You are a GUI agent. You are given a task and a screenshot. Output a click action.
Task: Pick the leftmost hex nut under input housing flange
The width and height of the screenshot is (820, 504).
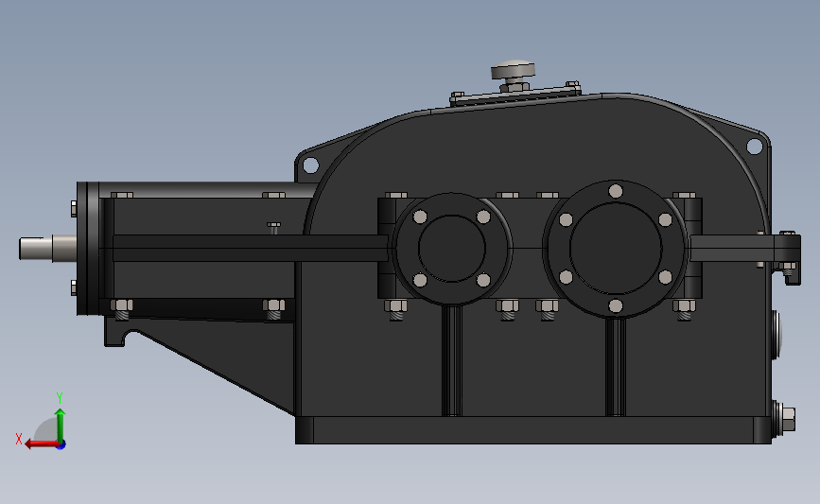pos(121,306)
